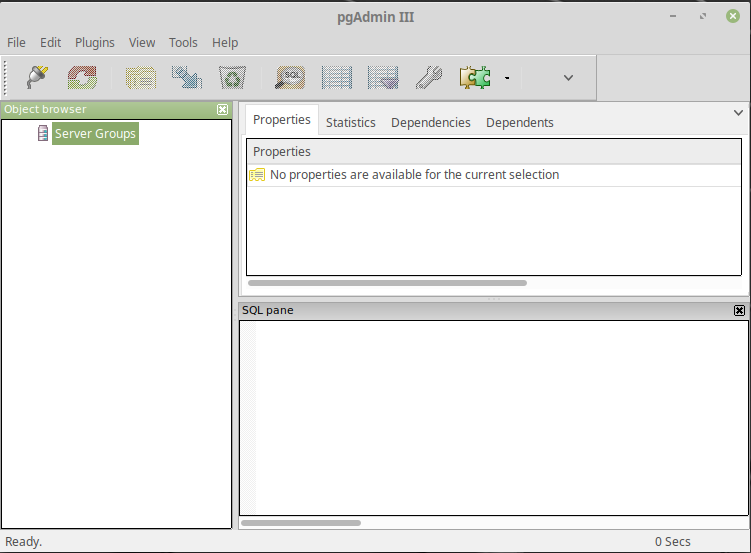Viewport: 751px width, 553px height.
Task: Click the Properties panel horizontal scrollbar
Action: pos(387,283)
